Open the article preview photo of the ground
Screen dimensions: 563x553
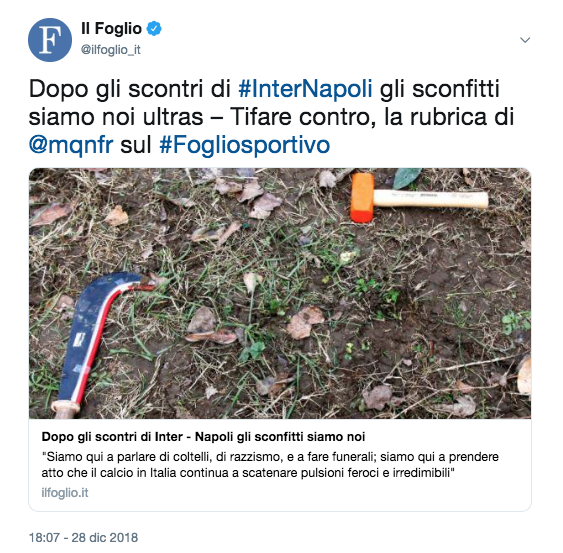coord(280,293)
